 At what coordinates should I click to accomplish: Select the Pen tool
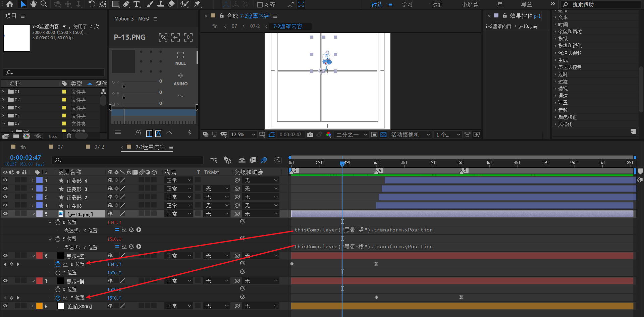[126, 4]
